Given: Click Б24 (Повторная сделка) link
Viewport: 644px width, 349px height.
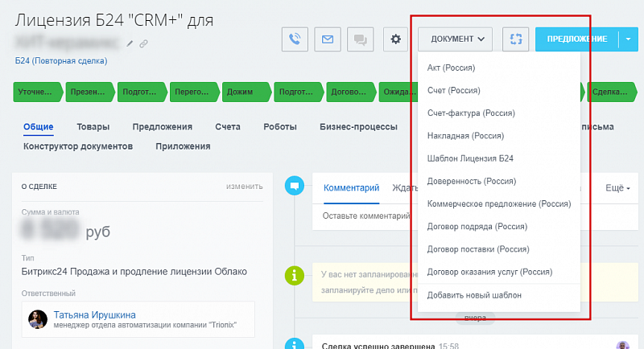Looking at the screenshot, I should 61,60.
